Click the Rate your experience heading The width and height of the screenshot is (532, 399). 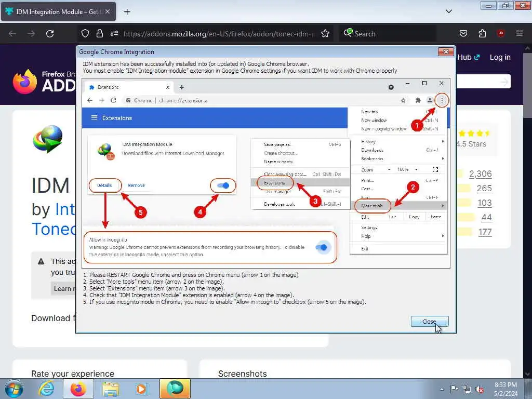click(73, 374)
